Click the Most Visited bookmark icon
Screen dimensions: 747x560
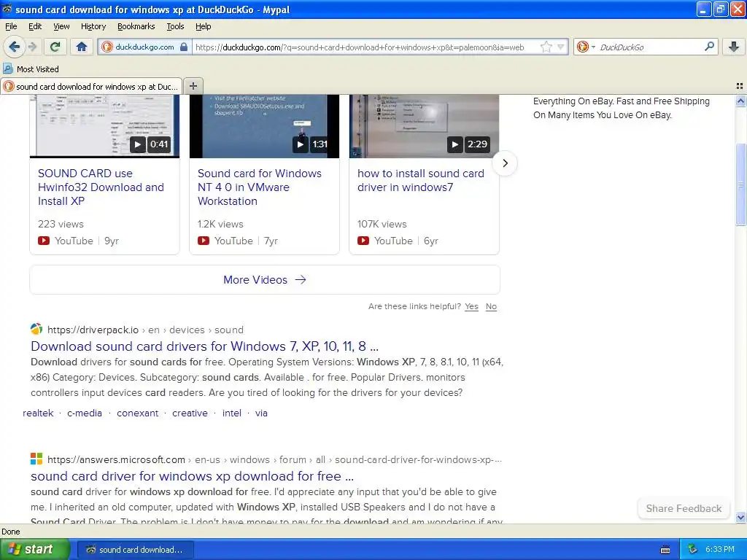point(8,69)
